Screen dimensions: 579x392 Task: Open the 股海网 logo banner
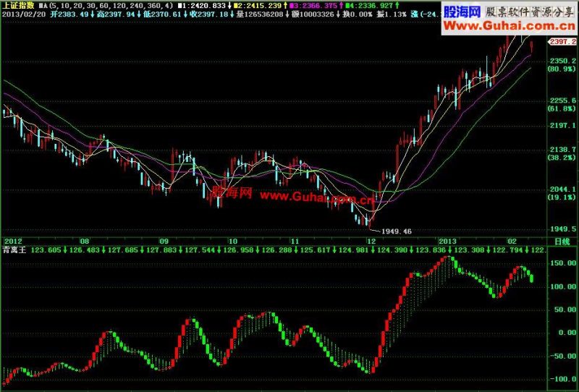tap(462, 12)
